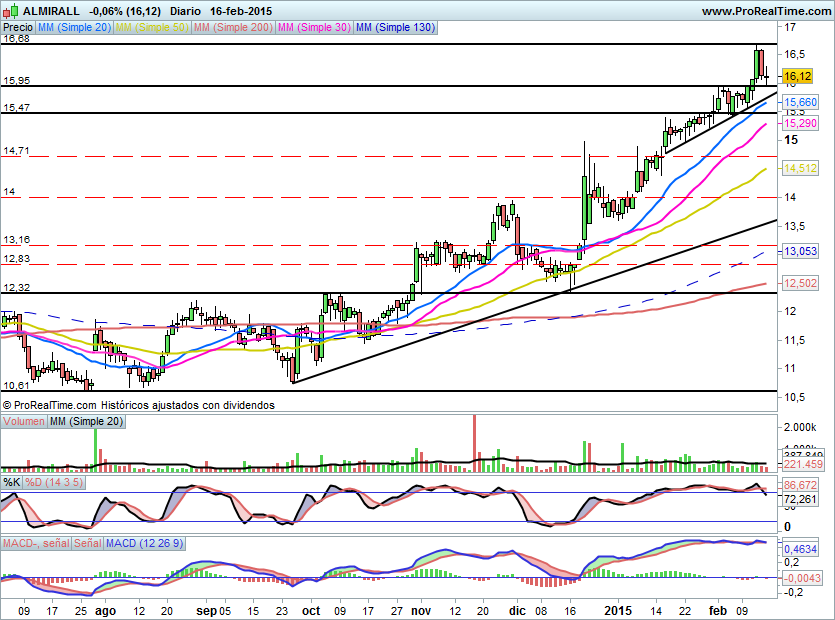The height and width of the screenshot is (620, 835).
Task: Select the Volumen panel label
Action: click(x=24, y=423)
